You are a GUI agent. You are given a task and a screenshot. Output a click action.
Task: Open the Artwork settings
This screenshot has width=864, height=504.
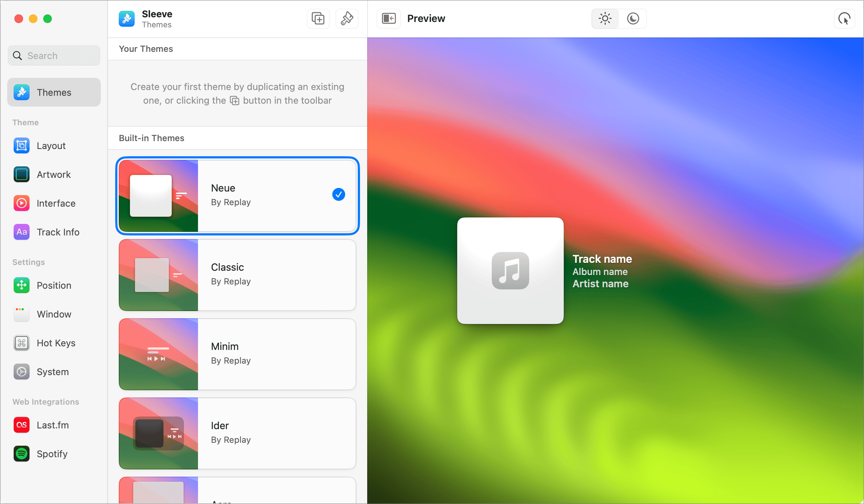pos(53,175)
